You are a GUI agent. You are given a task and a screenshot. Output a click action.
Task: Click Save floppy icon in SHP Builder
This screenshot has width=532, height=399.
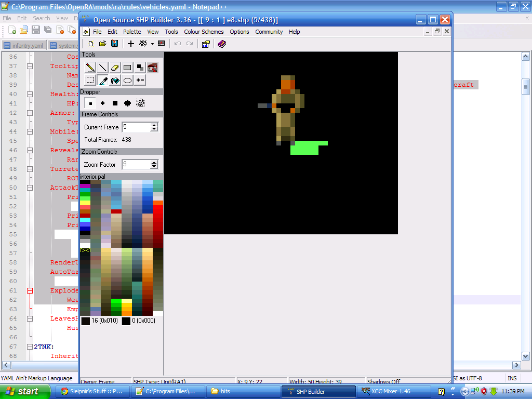coord(115,44)
